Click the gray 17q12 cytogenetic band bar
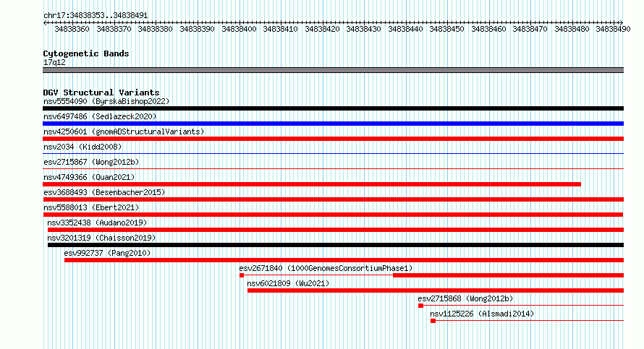This screenshot has width=644, height=349. coord(333,70)
